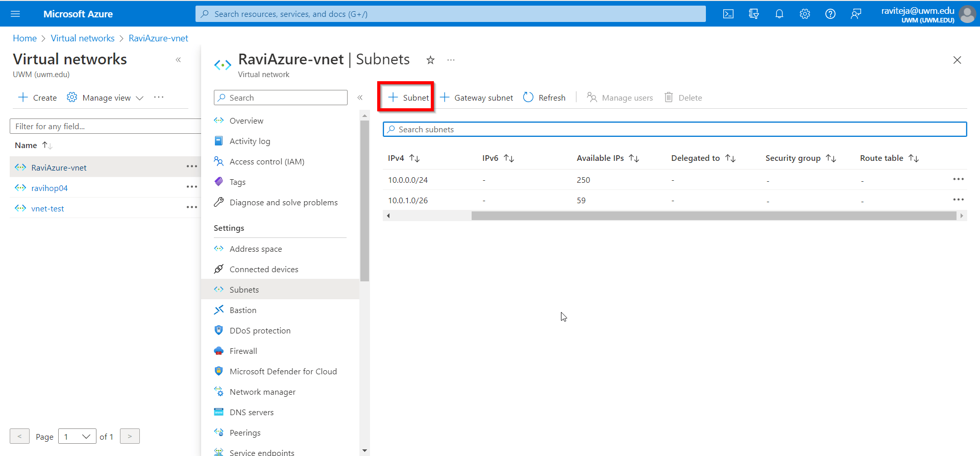Viewport: 980px width, 456px height.
Task: Click the subnets table horizontal scrollbar
Action: pyautogui.click(x=714, y=216)
